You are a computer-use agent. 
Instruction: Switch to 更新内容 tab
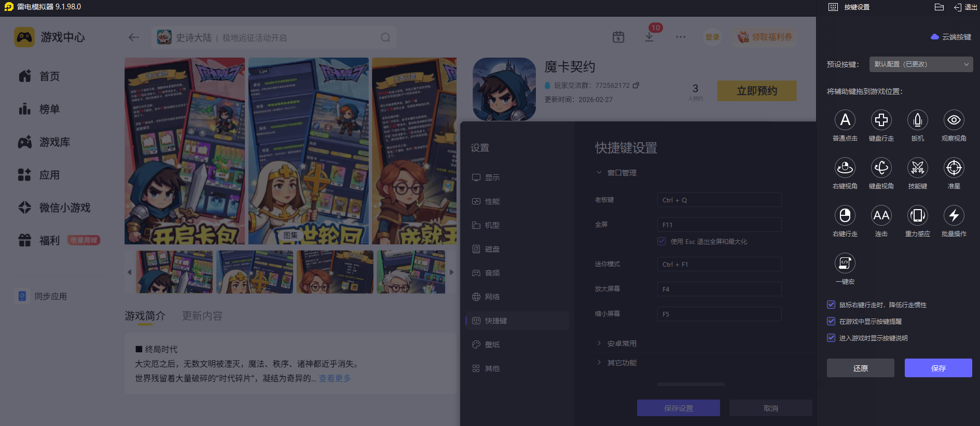[x=202, y=315]
